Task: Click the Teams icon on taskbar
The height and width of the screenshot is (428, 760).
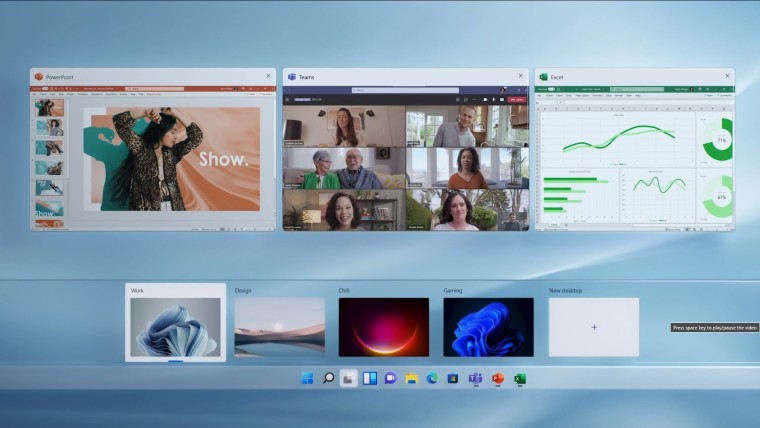Action: tap(475, 379)
